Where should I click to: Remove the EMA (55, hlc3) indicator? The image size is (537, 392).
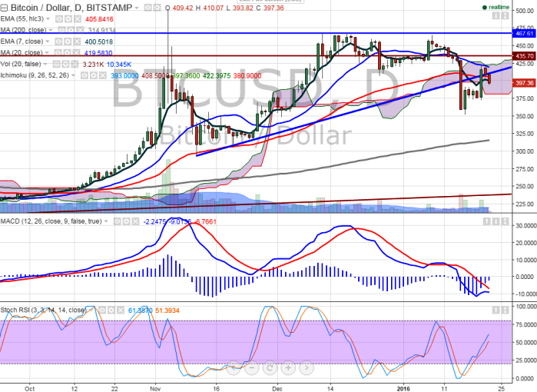[x=78, y=19]
